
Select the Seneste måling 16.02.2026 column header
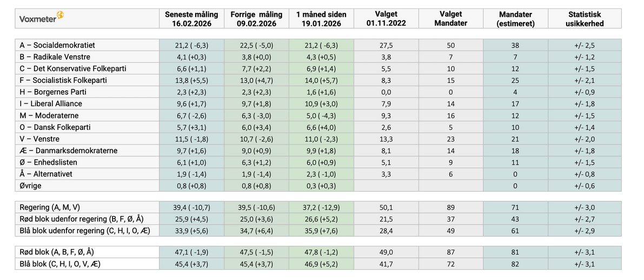click(191, 19)
